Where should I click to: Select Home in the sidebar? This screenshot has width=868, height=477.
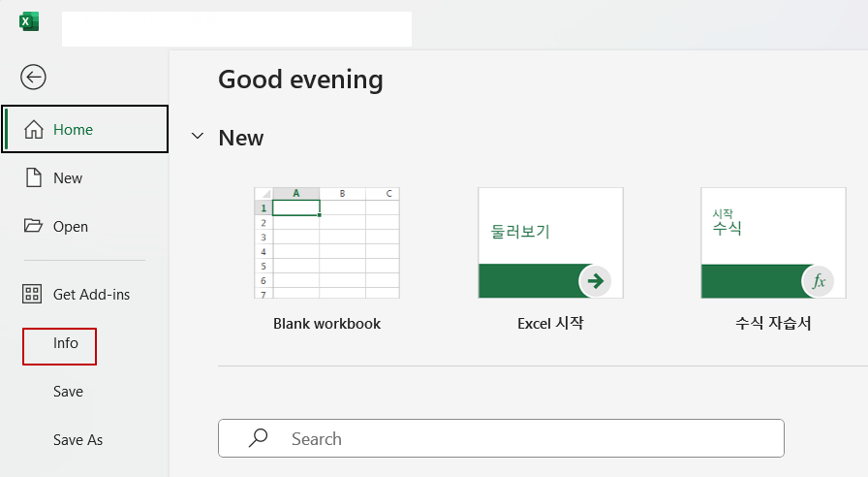tap(84, 129)
